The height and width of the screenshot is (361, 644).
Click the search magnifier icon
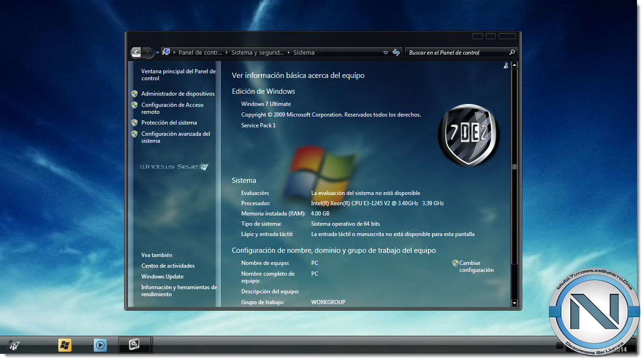(512, 53)
